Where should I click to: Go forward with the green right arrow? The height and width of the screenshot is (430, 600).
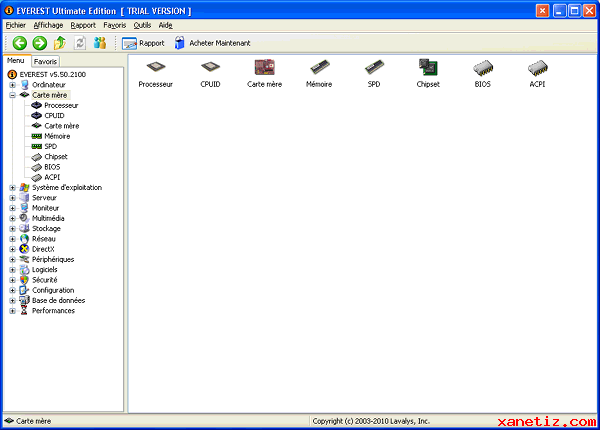[39, 43]
